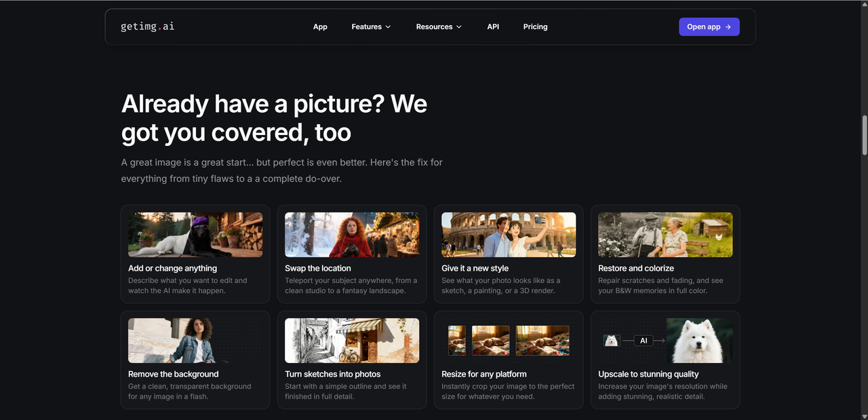Open the Give it a new style heading
Image resolution: width=868 pixels, height=420 pixels.
475,269
